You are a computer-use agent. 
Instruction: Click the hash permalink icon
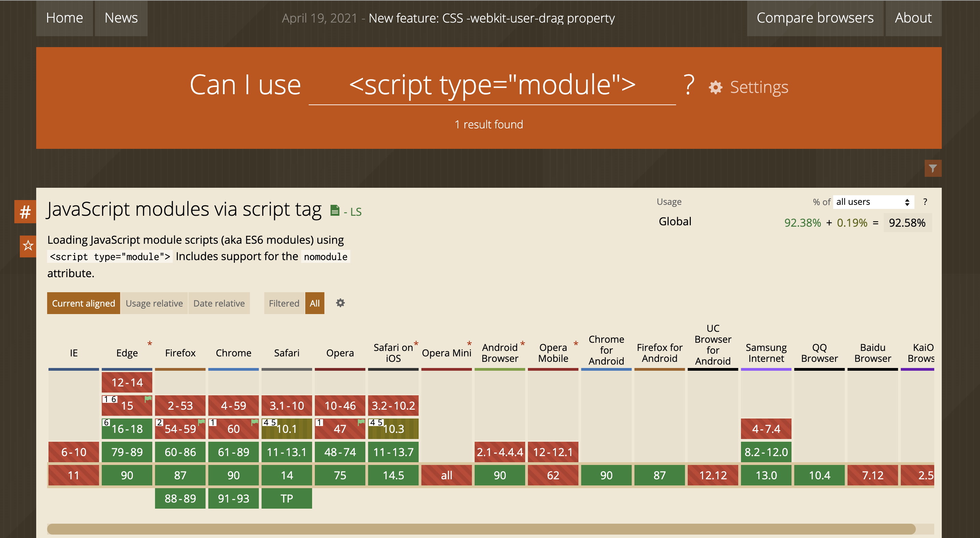[x=25, y=212]
